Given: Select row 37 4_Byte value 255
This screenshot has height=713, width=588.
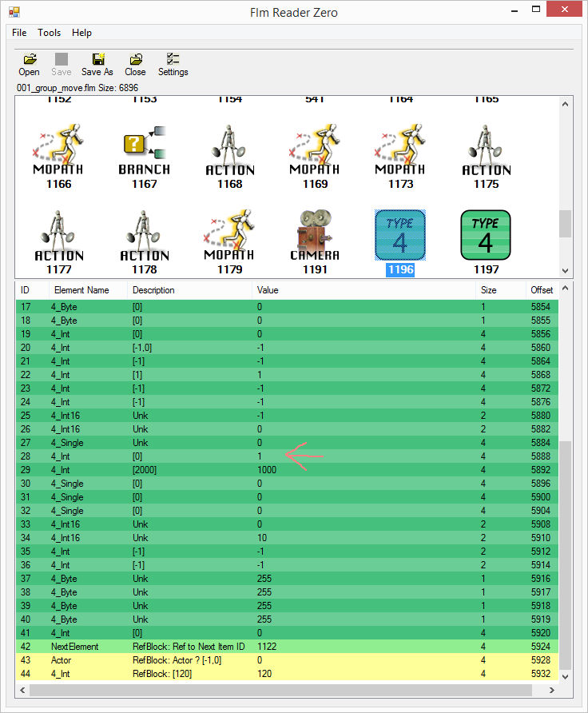Looking at the screenshot, I should point(287,579).
